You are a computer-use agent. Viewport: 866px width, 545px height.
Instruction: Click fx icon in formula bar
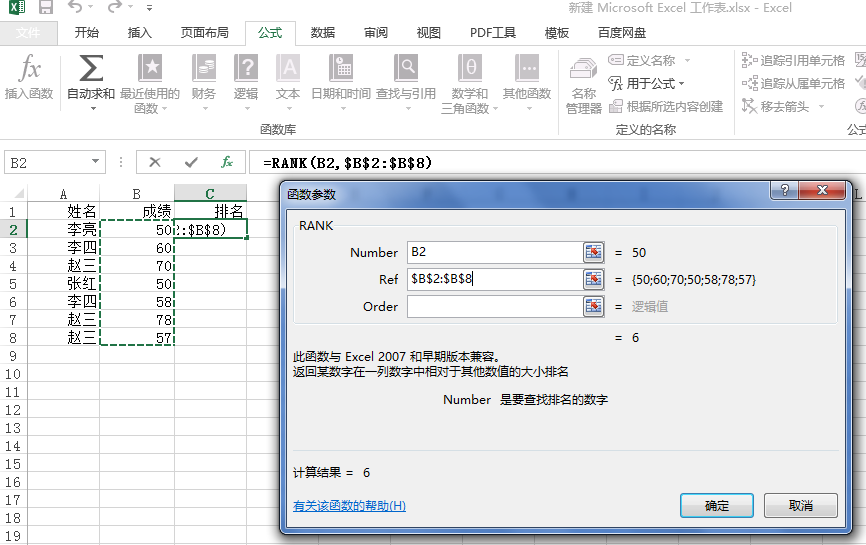(227, 162)
